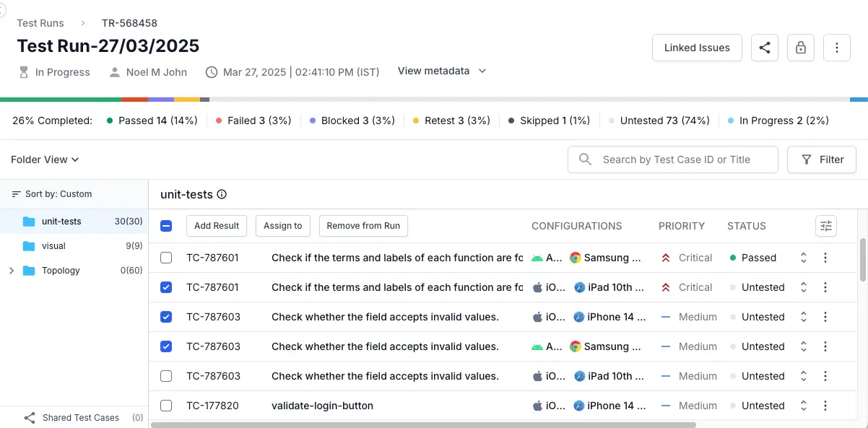
Task: Open table column settings icon
Action: point(826,226)
